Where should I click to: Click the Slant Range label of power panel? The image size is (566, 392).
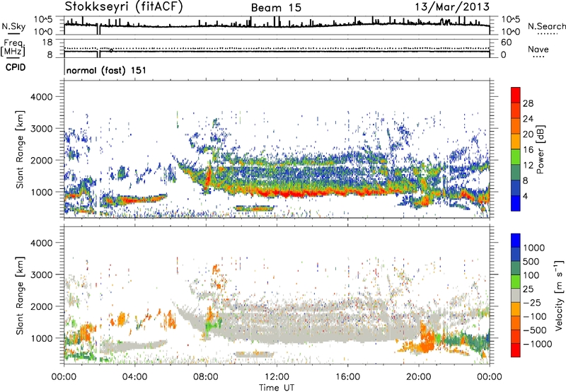click(20, 149)
